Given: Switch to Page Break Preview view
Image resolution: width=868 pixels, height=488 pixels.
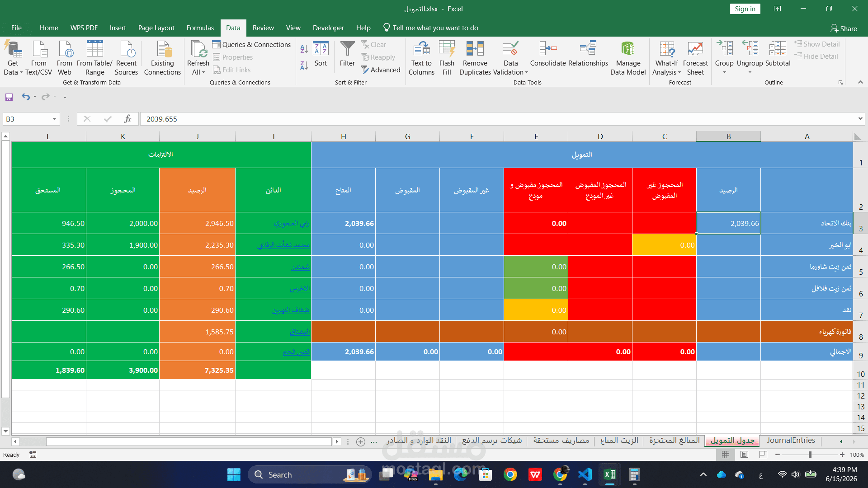Looking at the screenshot, I should [x=763, y=455].
